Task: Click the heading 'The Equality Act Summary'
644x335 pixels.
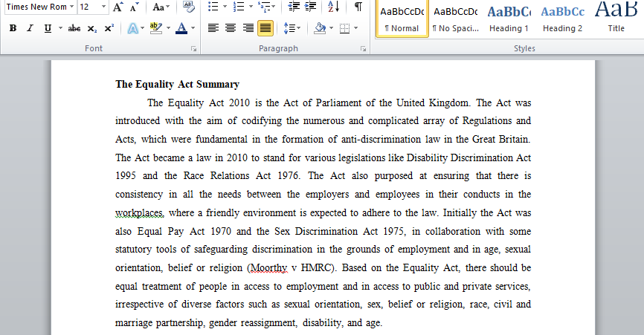Action: [177, 85]
